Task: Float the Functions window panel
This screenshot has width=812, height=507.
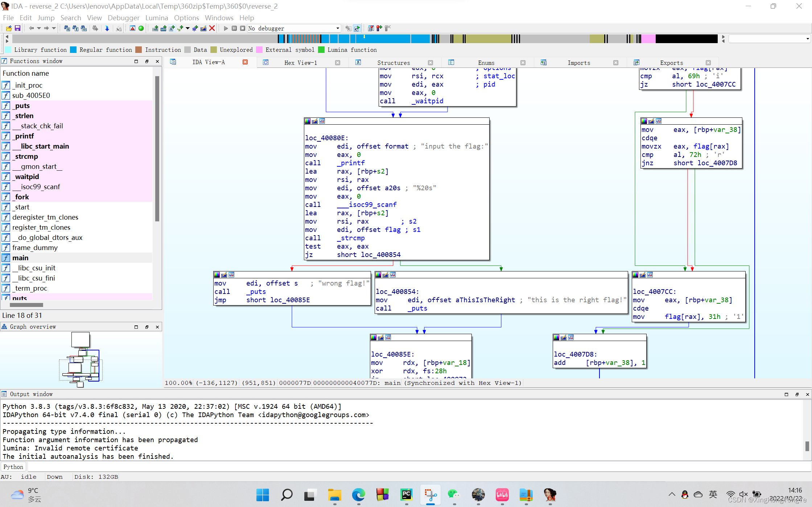Action: 147,62
